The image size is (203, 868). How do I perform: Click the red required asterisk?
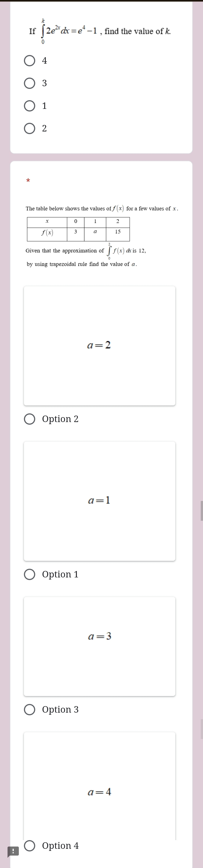coord(28,181)
